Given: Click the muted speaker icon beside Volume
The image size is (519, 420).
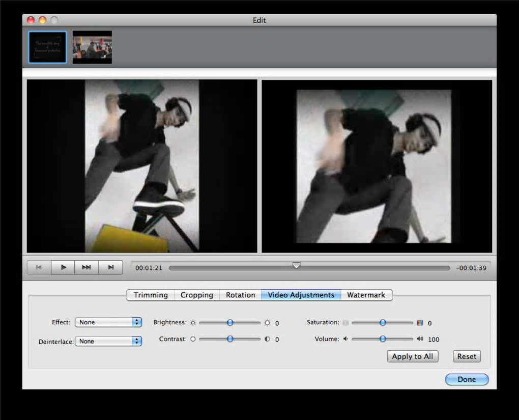Looking at the screenshot, I should click(345, 339).
